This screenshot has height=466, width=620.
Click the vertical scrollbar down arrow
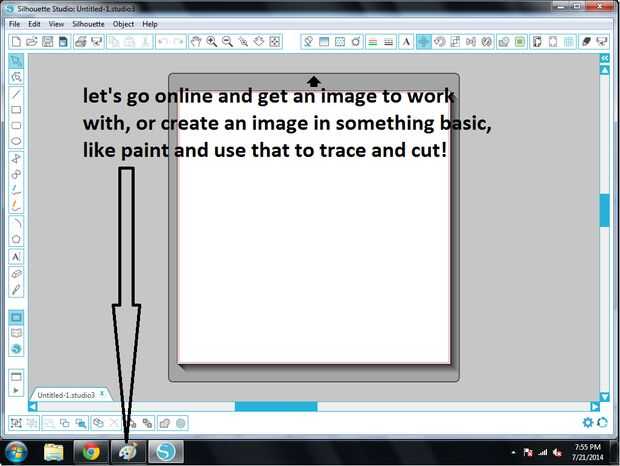tap(605, 396)
